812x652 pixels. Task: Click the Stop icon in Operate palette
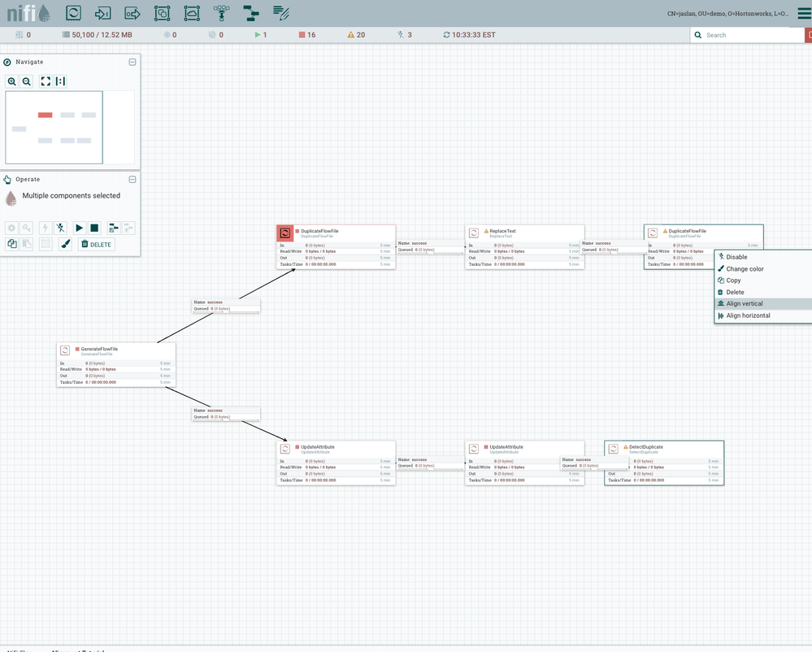point(95,228)
